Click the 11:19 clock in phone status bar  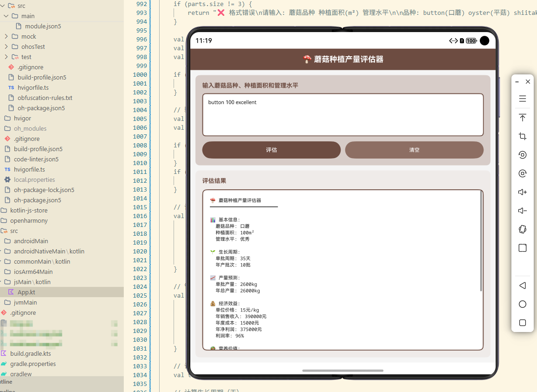pyautogui.click(x=204, y=41)
